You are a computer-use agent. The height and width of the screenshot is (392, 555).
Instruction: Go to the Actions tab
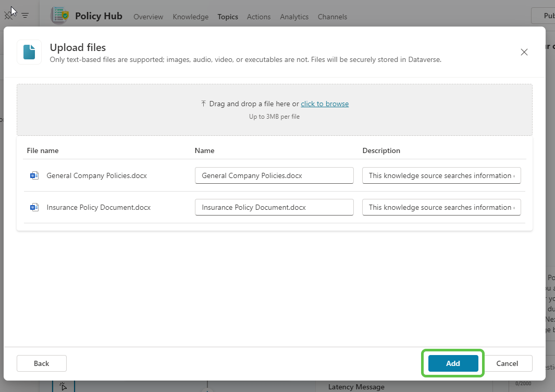[x=258, y=17]
